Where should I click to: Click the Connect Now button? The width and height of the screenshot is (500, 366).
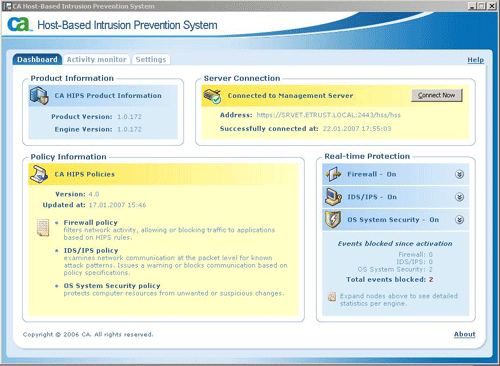tap(437, 95)
